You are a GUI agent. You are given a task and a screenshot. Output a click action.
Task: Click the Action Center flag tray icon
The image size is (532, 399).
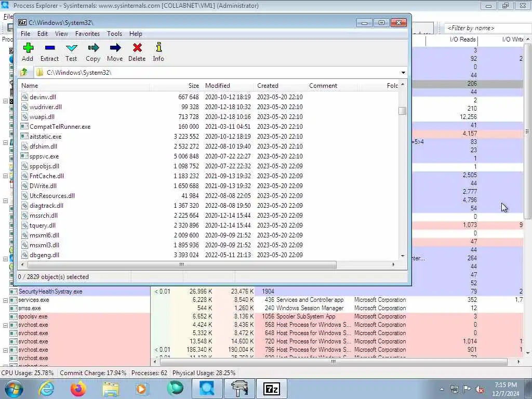467,389
